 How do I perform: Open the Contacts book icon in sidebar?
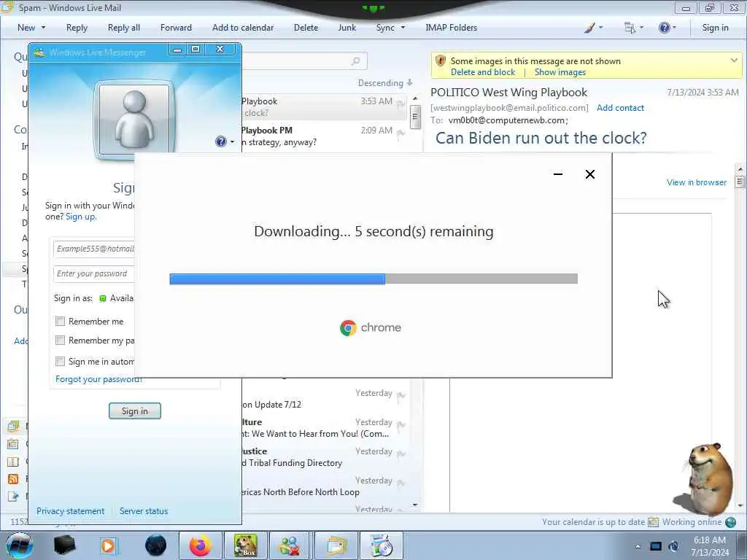pos(13,462)
